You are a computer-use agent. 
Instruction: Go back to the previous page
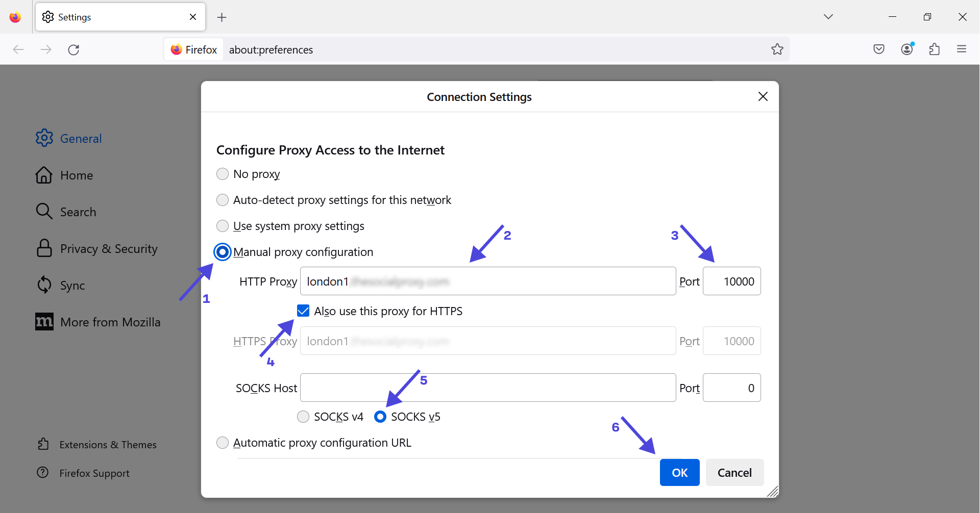pos(18,49)
